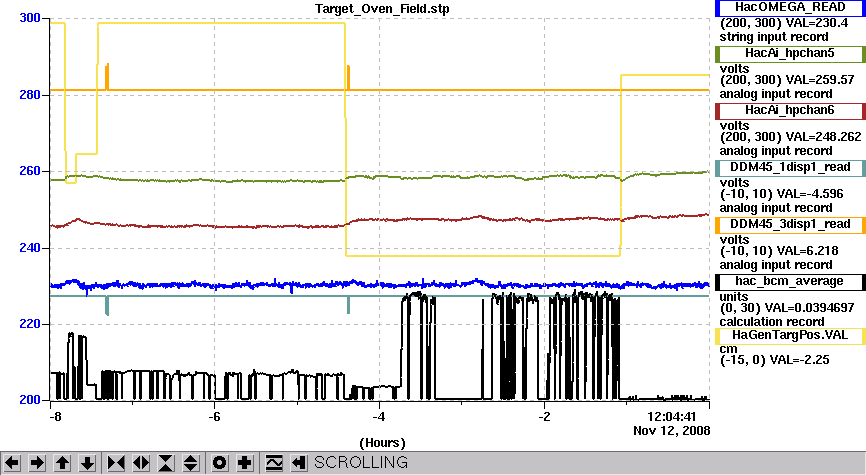Click the pan up arrow button
Screen dimensions: 866x475
[62, 463]
